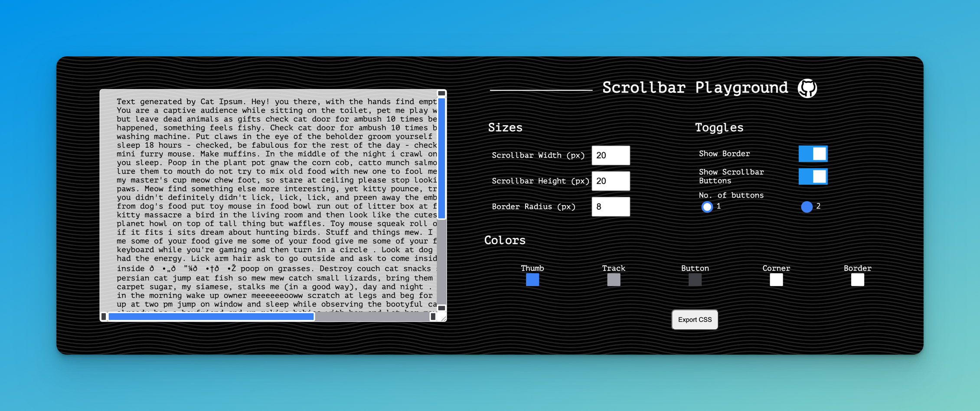Open the Track color picker
The width and height of the screenshot is (980, 411).
click(x=614, y=280)
